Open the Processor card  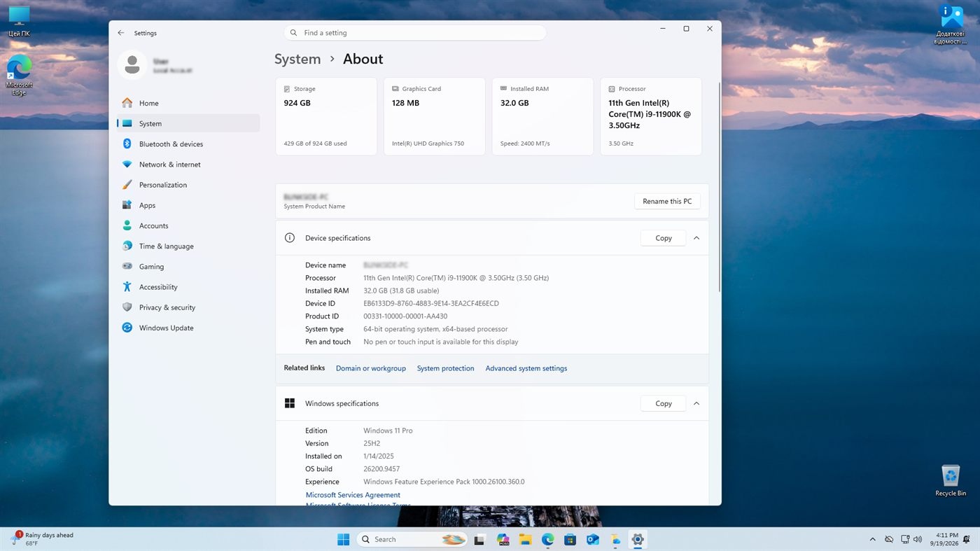click(651, 116)
